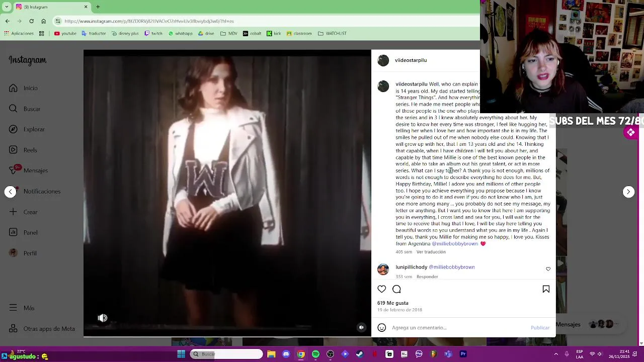Like luniplllchody's comment
This screenshot has height=362, width=644.
[548, 269]
